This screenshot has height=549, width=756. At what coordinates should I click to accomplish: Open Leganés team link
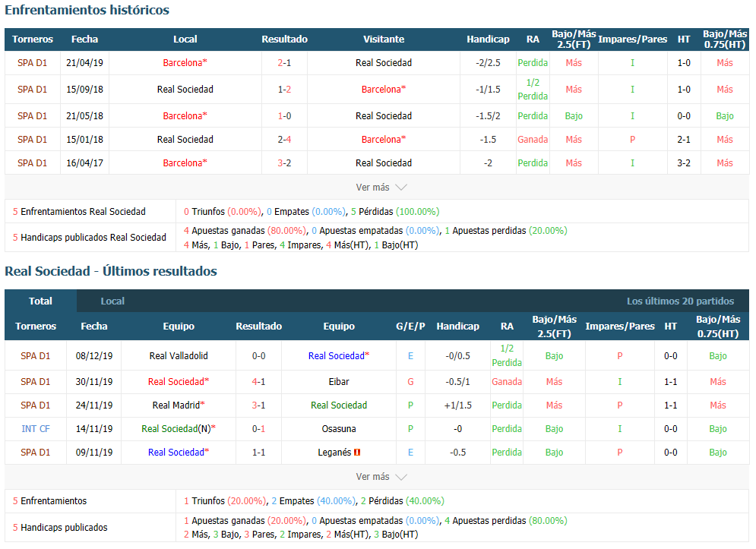point(334,453)
